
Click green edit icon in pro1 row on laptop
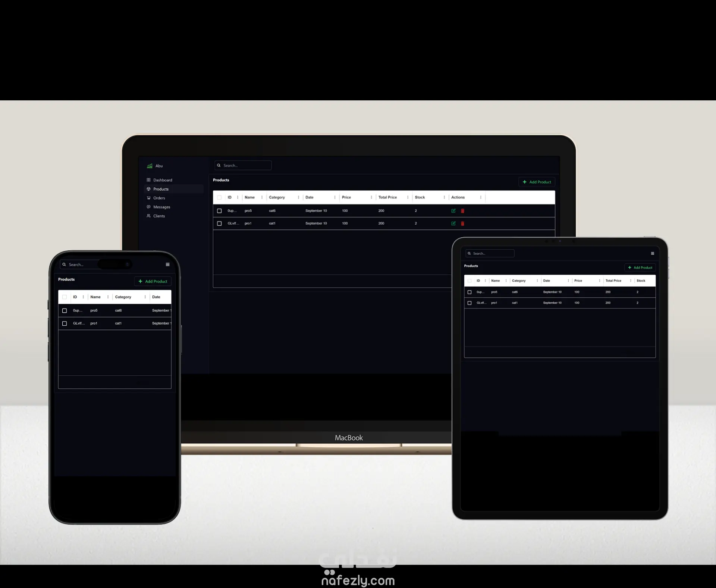coord(453,223)
